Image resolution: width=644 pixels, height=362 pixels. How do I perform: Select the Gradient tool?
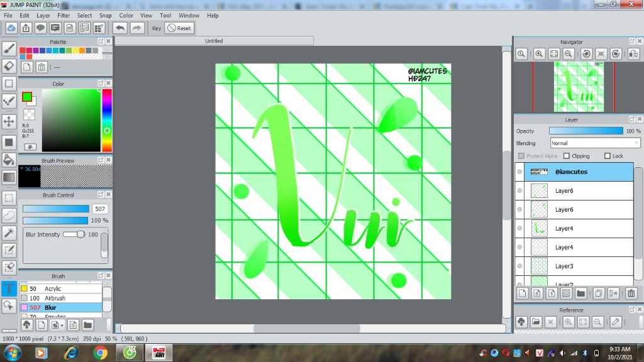(9, 177)
